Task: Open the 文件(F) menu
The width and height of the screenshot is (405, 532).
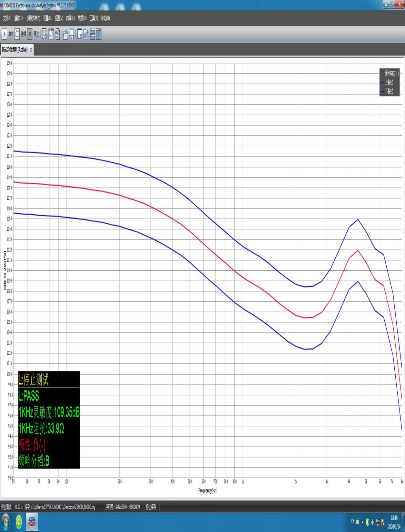Action: 7,18
